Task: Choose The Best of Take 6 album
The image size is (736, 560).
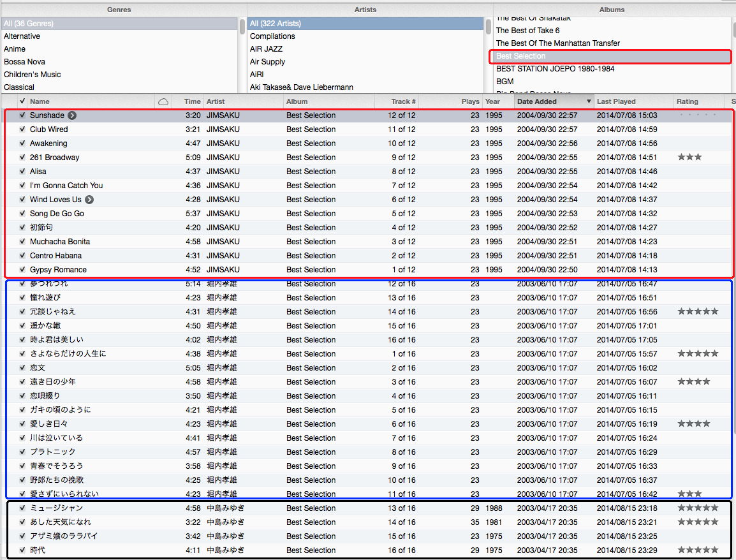Action: [x=527, y=31]
